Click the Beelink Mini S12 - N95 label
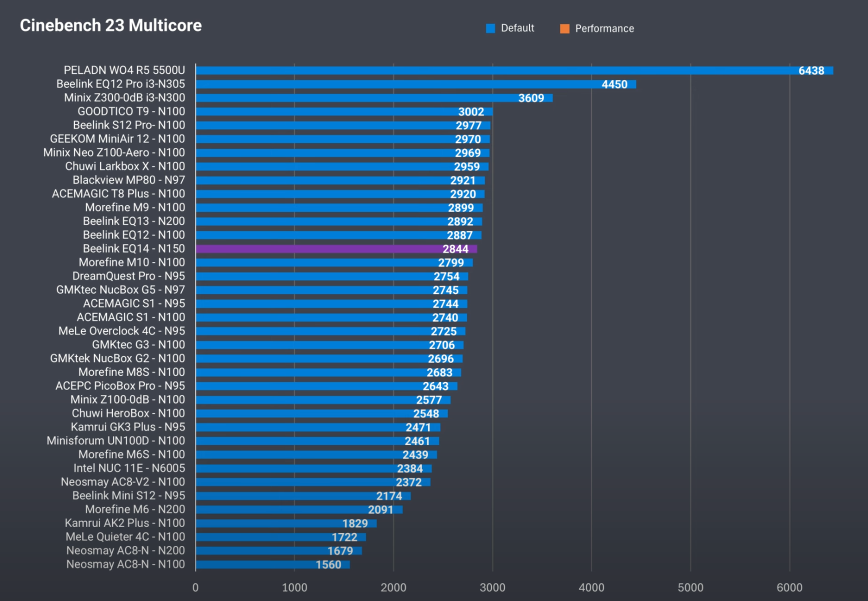 (128, 495)
